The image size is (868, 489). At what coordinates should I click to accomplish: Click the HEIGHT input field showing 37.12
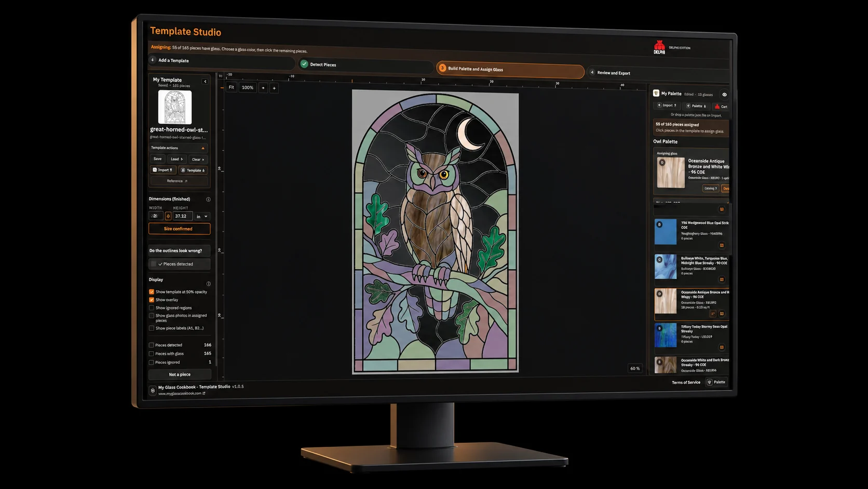tap(182, 216)
